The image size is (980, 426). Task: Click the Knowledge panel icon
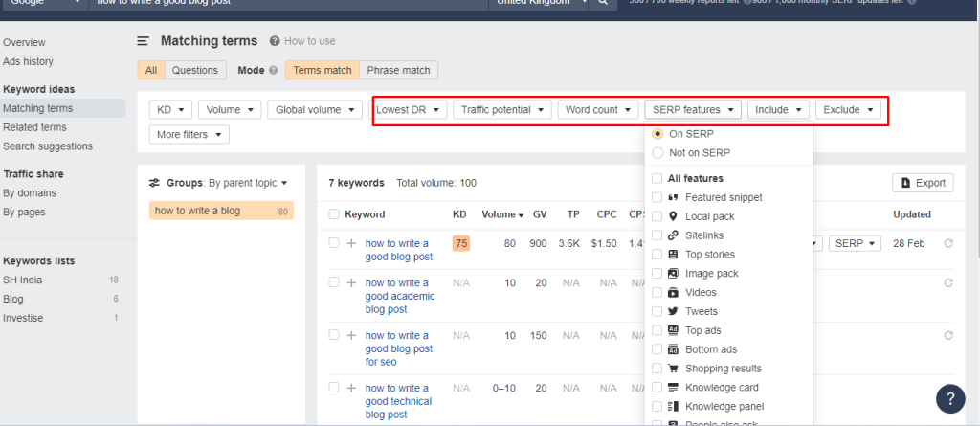[673, 407]
